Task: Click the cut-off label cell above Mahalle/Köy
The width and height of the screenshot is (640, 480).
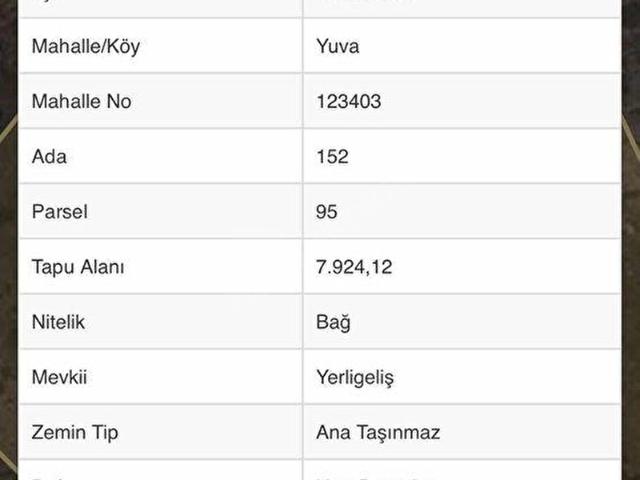Action: (x=160, y=7)
